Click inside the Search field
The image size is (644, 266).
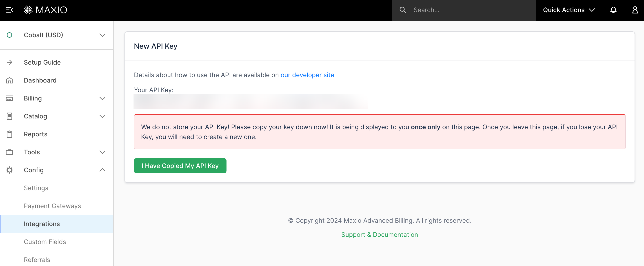tap(470, 10)
